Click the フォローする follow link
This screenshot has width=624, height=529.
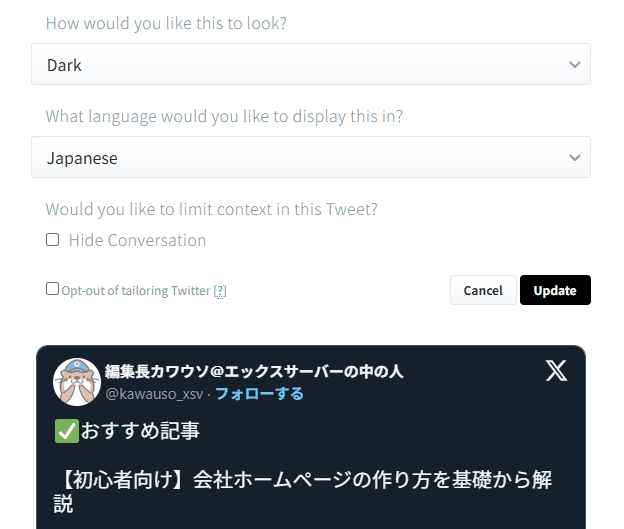(259, 394)
